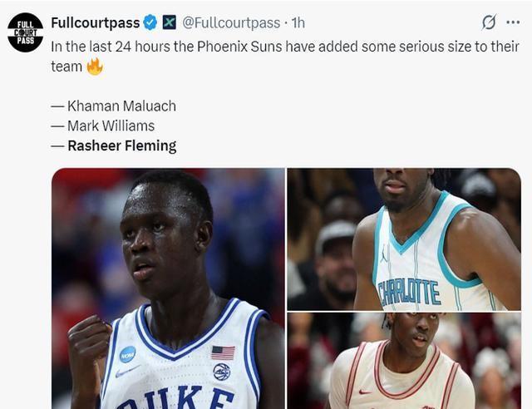532x409 pixels.
Task: Open the Full Court Pass profile avatar
Action: tap(26, 32)
